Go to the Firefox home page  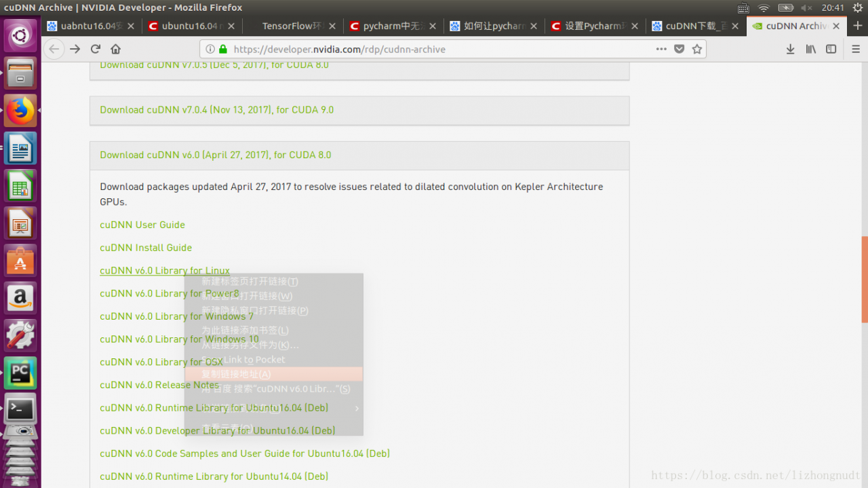pyautogui.click(x=116, y=49)
